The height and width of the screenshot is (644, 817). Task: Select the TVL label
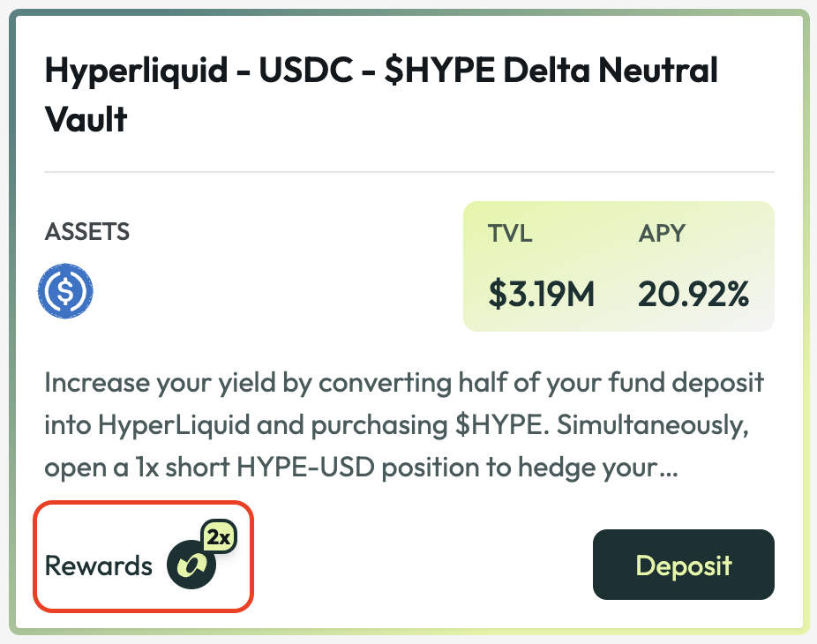510,235
